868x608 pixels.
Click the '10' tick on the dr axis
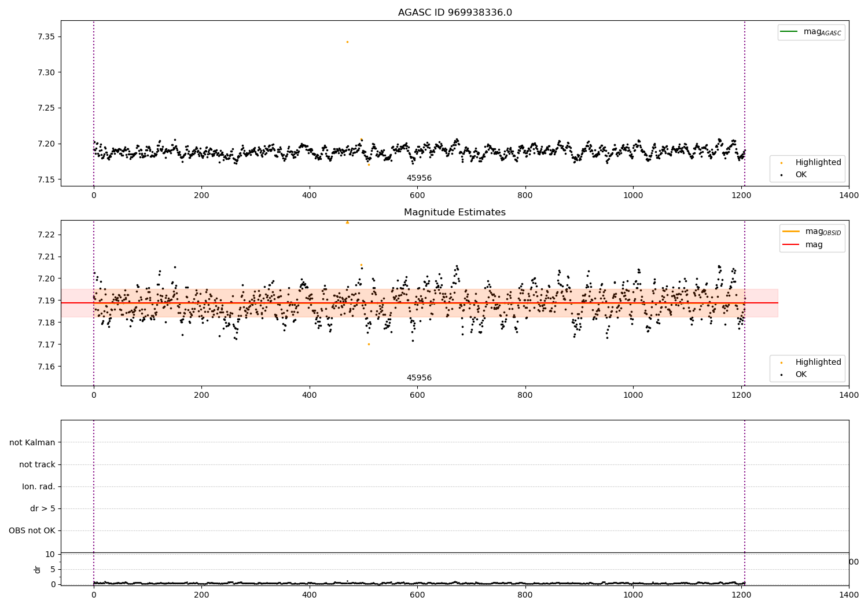tap(50, 555)
